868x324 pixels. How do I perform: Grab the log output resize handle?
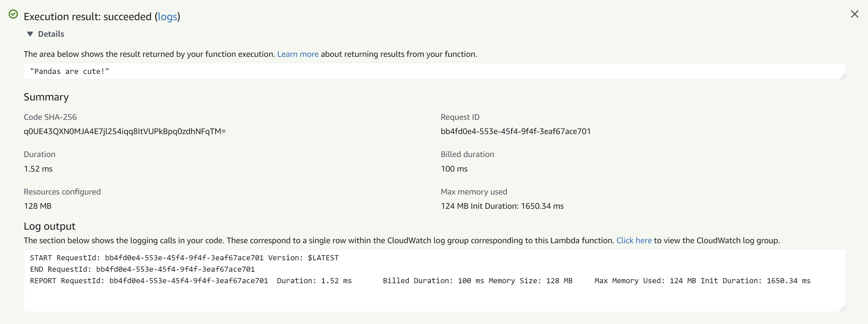pyautogui.click(x=843, y=308)
